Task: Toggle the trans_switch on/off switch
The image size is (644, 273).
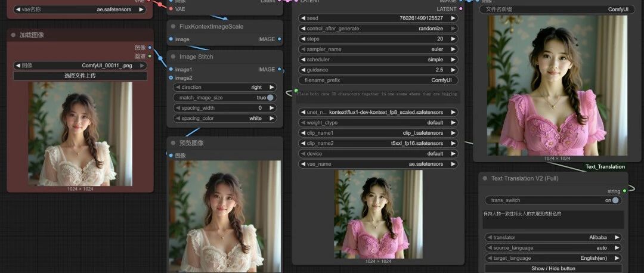Action: (x=615, y=200)
